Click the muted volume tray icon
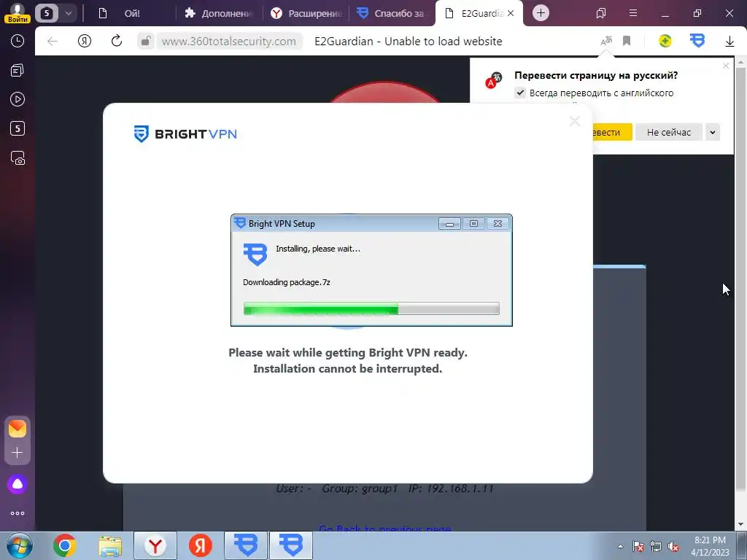 coord(673,546)
